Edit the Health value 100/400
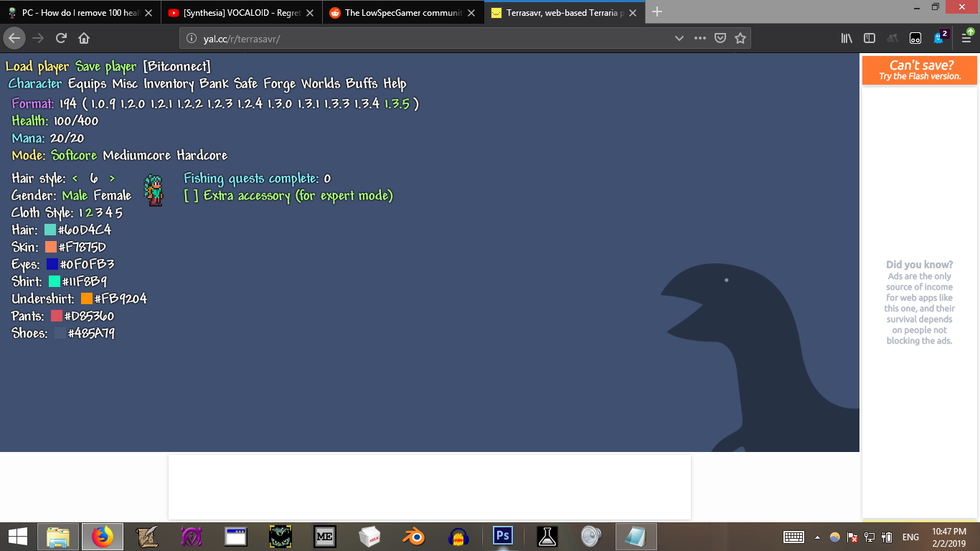This screenshot has width=980, height=551. point(76,121)
